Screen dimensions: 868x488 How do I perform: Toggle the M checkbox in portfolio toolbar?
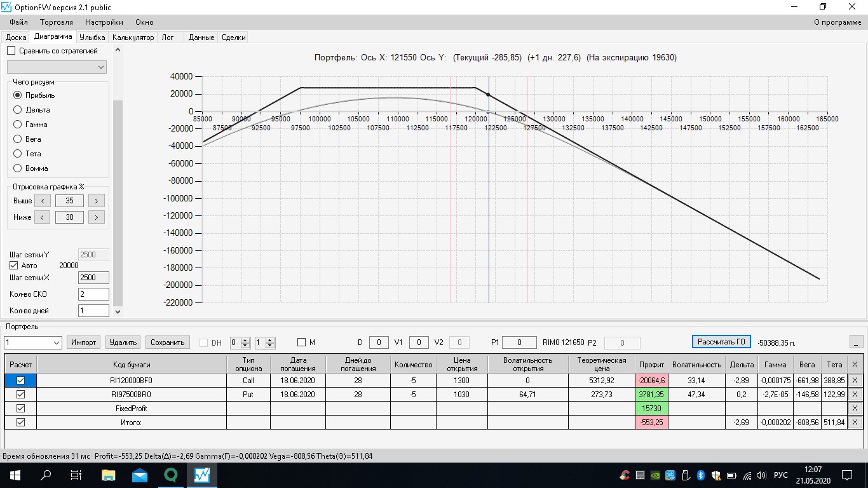coord(301,342)
